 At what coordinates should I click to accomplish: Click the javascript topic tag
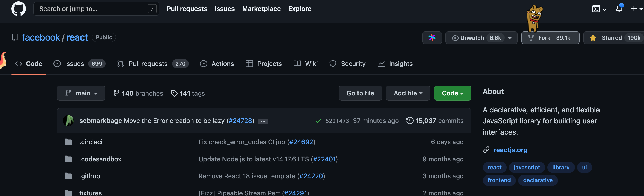click(527, 167)
